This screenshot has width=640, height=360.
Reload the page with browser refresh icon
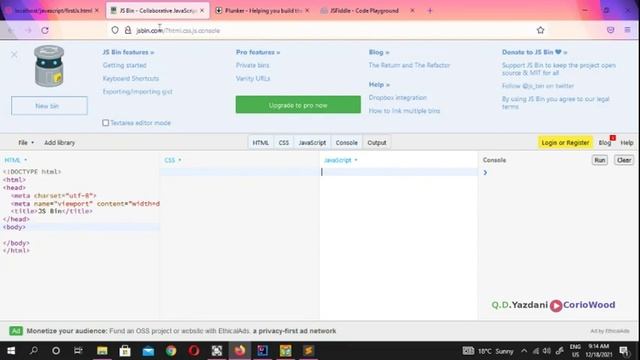[x=45, y=30]
